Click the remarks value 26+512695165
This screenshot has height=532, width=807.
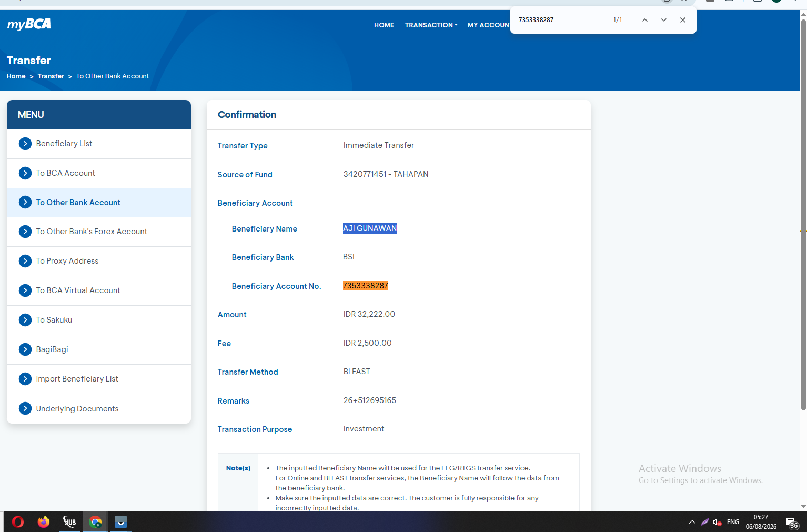pyautogui.click(x=369, y=400)
